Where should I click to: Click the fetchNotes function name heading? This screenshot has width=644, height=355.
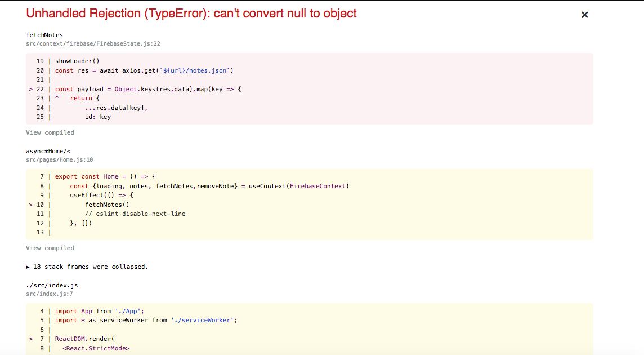(x=44, y=35)
